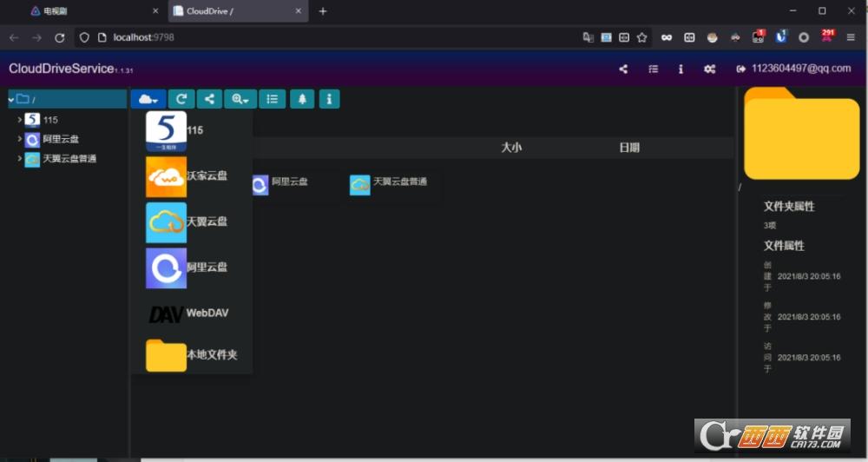Click the extension icon with 291 badge

coord(827,36)
